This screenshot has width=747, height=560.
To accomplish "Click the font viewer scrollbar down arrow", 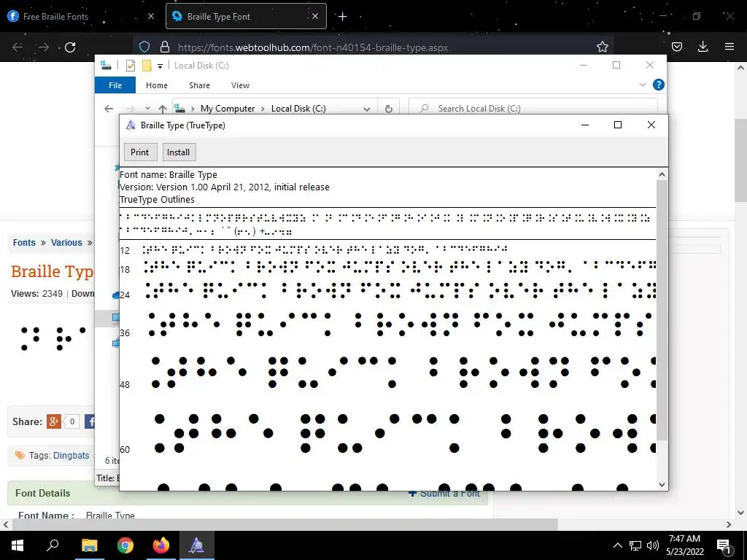I will (x=662, y=485).
